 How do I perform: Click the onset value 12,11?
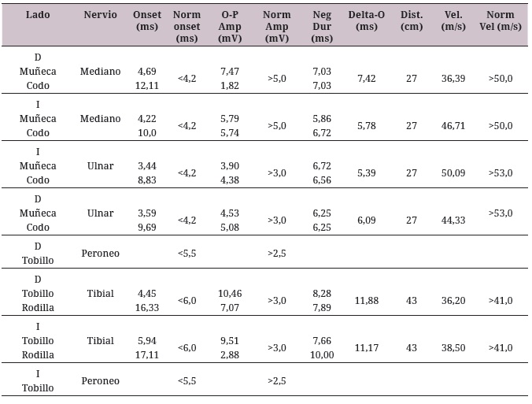[x=146, y=85]
